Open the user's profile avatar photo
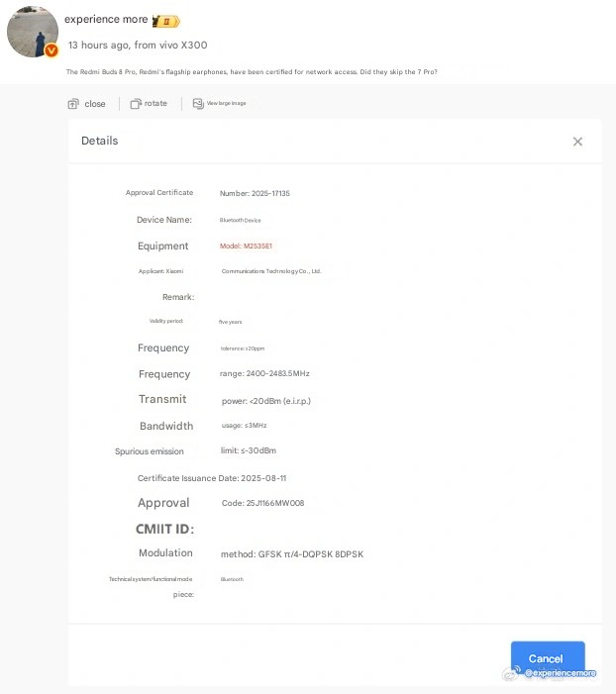Screen dimensions: 616x694 point(33,31)
